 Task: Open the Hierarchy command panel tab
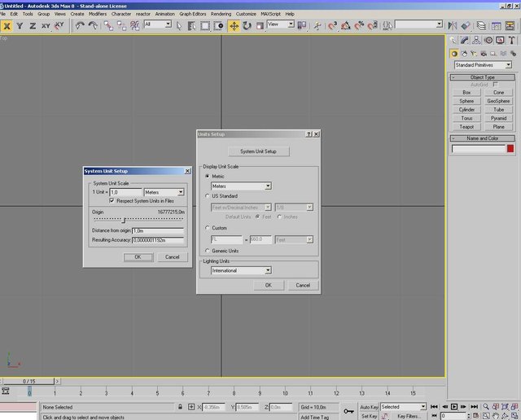[475, 39]
